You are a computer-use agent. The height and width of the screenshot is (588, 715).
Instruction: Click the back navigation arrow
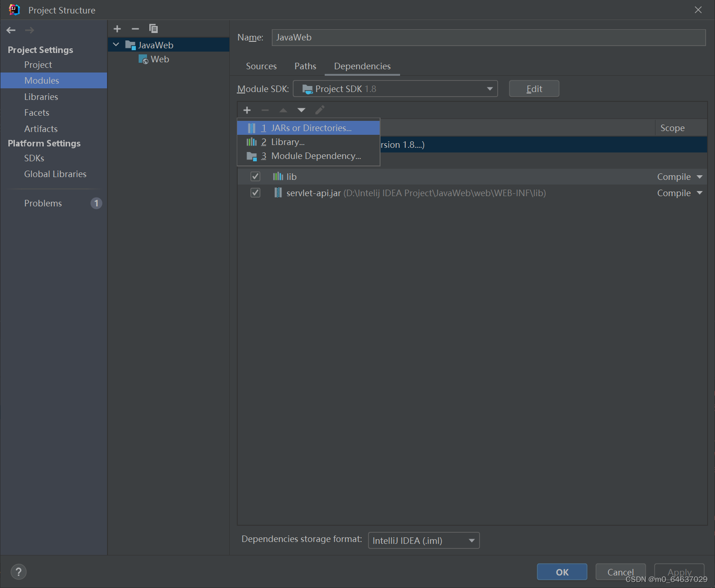(x=11, y=30)
